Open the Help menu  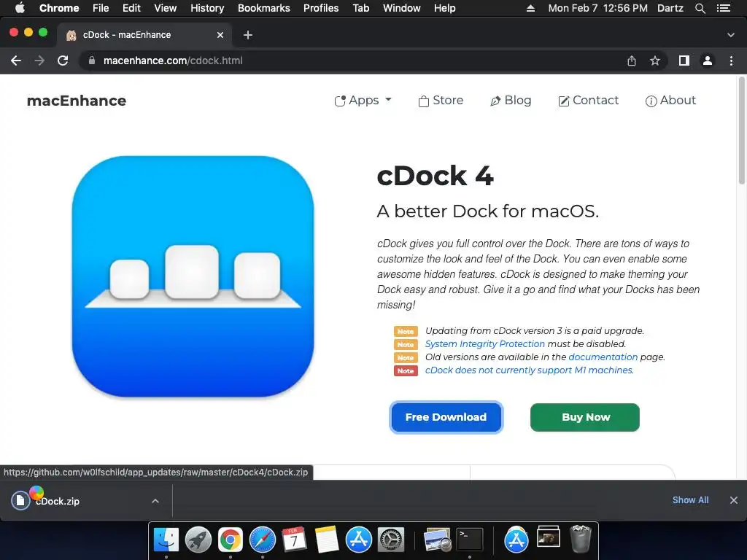(x=444, y=8)
